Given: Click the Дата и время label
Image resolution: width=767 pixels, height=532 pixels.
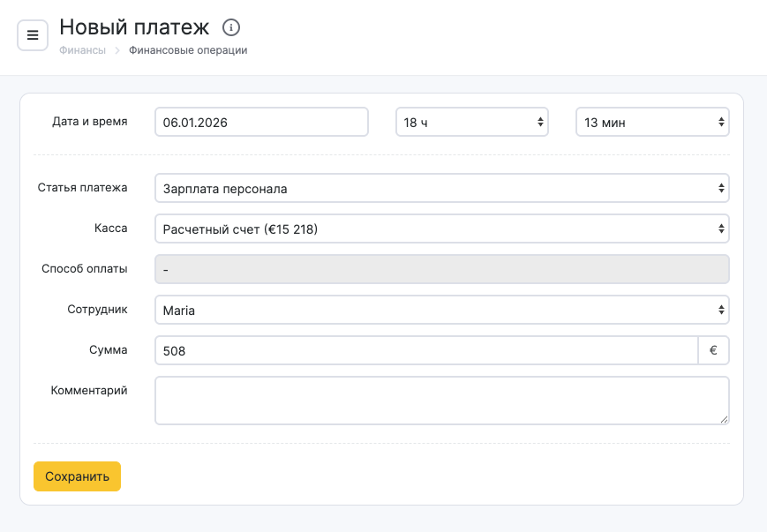Looking at the screenshot, I should pyautogui.click(x=90, y=122).
